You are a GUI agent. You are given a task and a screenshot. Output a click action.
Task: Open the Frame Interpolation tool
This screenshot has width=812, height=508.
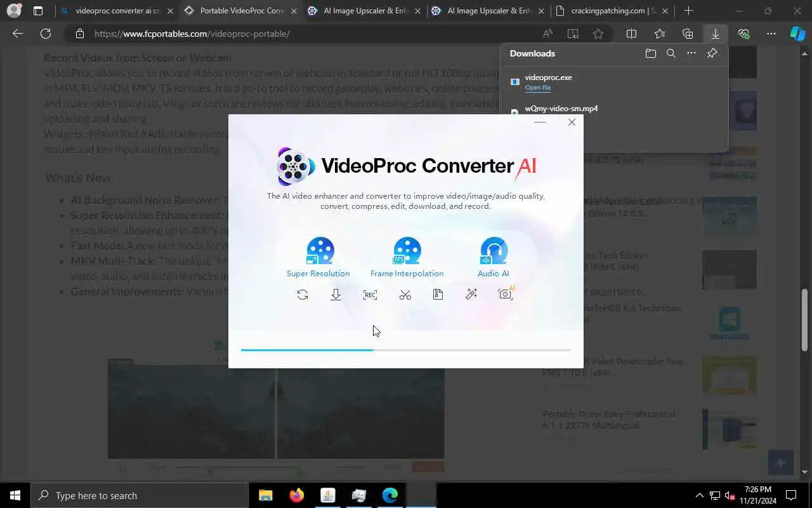pyautogui.click(x=407, y=258)
